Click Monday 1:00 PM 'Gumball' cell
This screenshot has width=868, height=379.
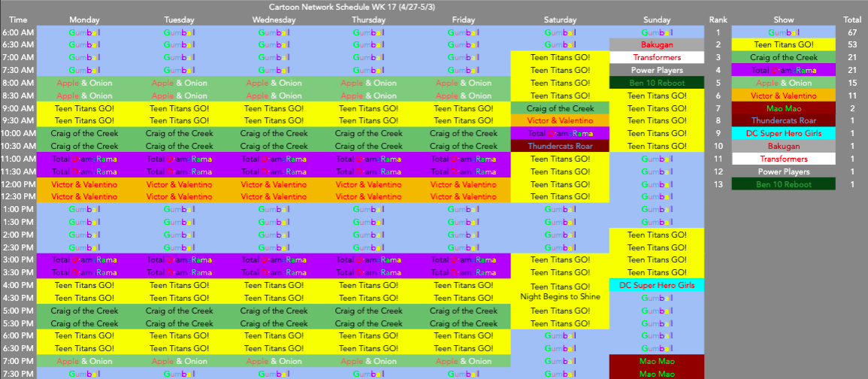[x=84, y=209]
